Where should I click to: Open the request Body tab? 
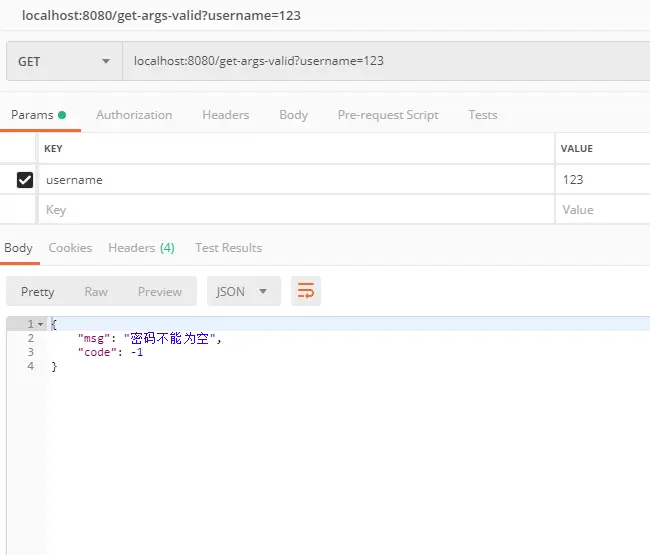coord(293,115)
